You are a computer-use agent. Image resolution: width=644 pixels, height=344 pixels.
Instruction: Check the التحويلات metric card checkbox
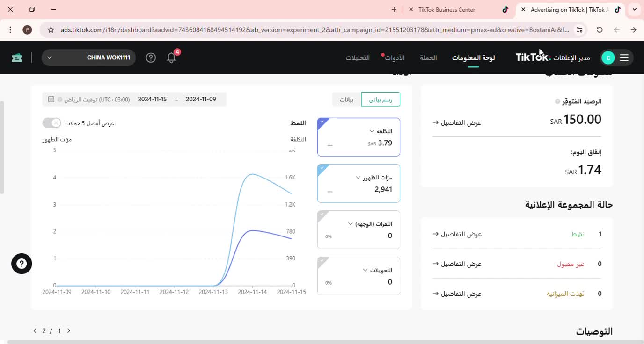click(x=322, y=260)
